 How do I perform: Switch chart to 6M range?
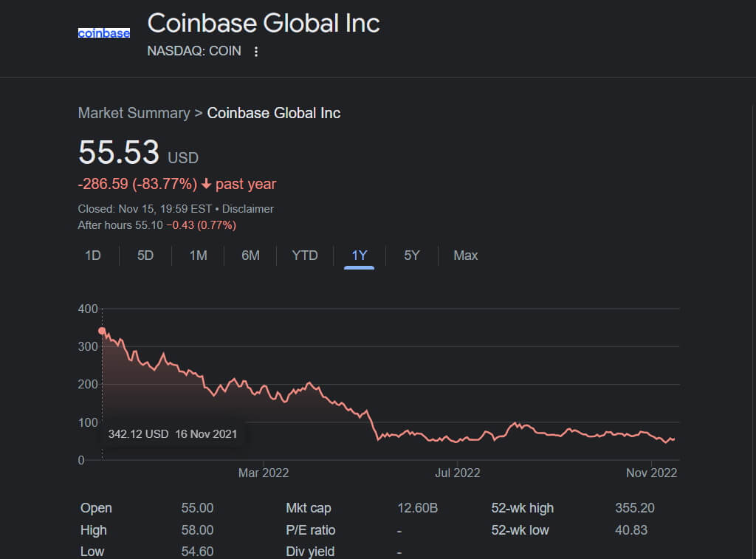(250, 256)
